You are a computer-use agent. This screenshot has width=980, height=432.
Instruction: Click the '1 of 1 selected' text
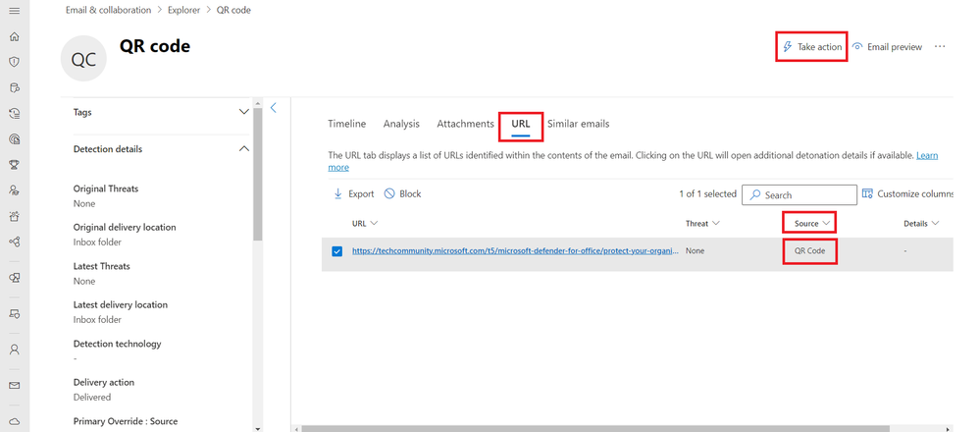pos(707,193)
